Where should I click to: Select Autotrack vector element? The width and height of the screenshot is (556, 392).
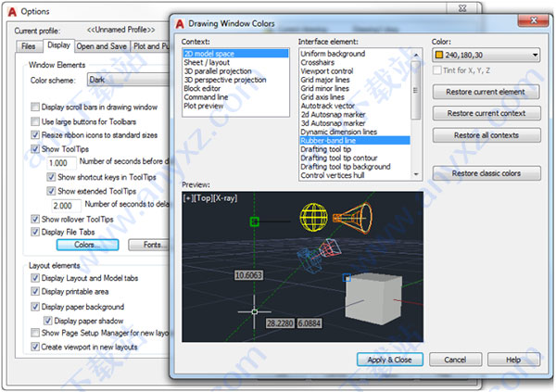pos(355,106)
